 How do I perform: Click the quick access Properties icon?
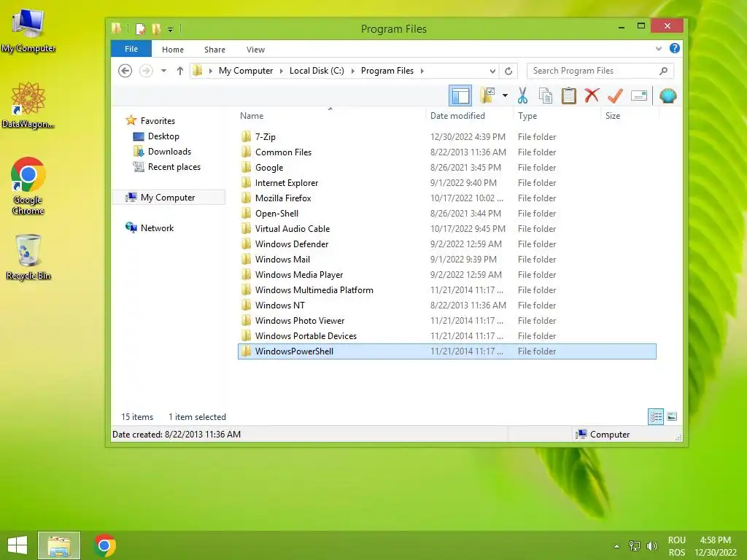tap(141, 29)
